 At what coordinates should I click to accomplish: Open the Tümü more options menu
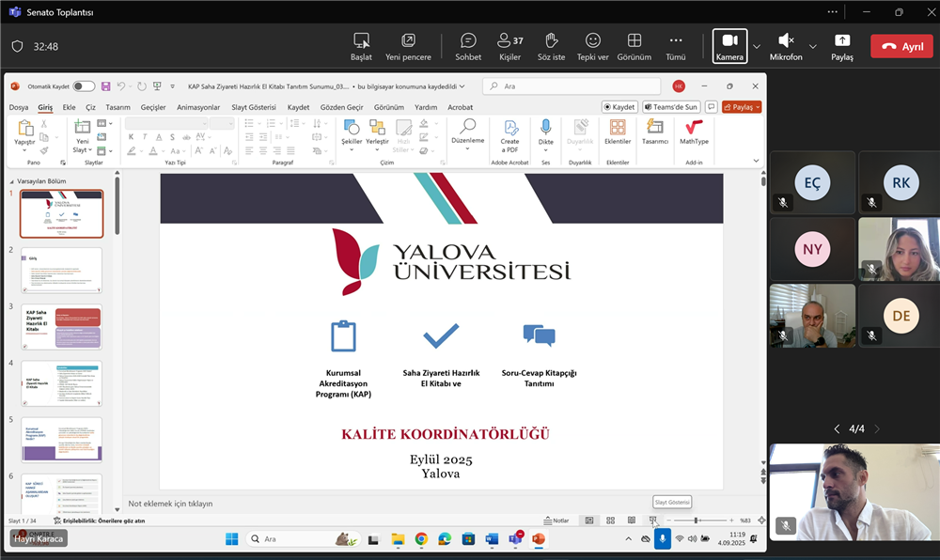tap(676, 47)
